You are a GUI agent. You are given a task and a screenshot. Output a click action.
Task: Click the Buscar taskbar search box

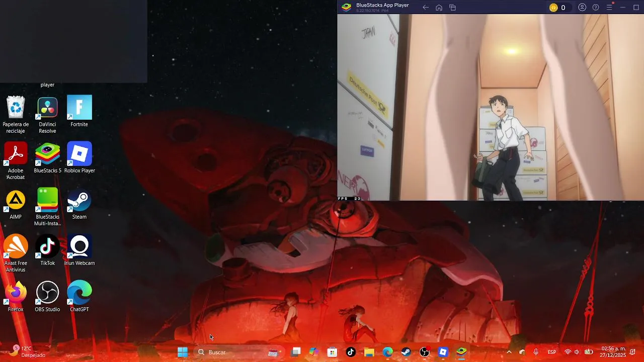(x=239, y=352)
